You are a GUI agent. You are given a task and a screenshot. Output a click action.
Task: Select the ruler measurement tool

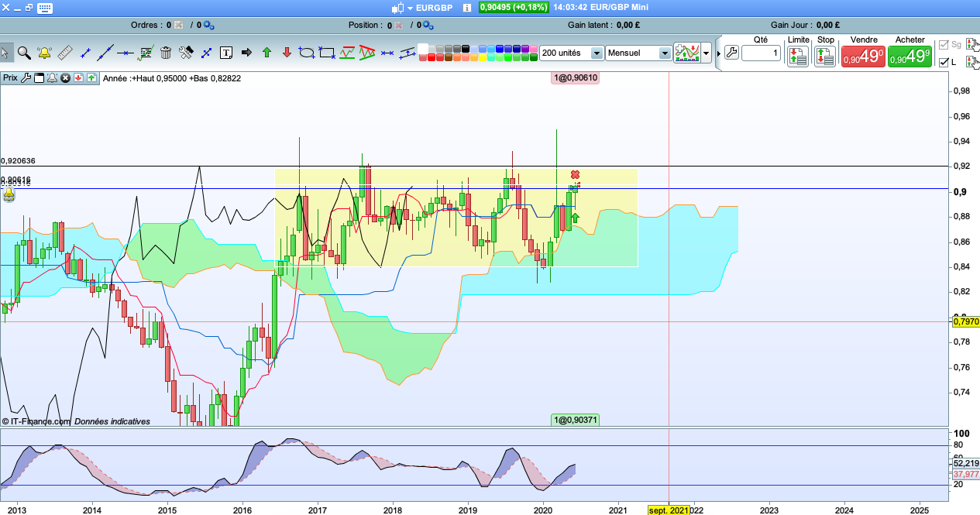point(64,53)
